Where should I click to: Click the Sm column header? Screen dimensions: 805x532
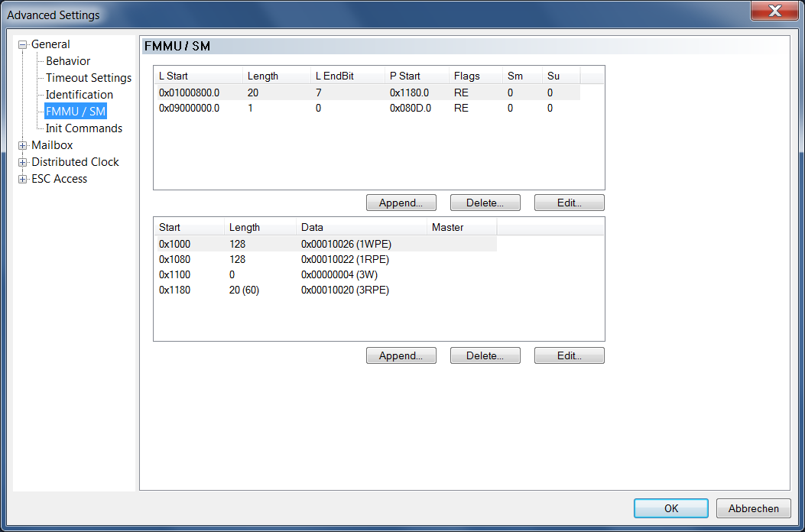(x=522, y=76)
